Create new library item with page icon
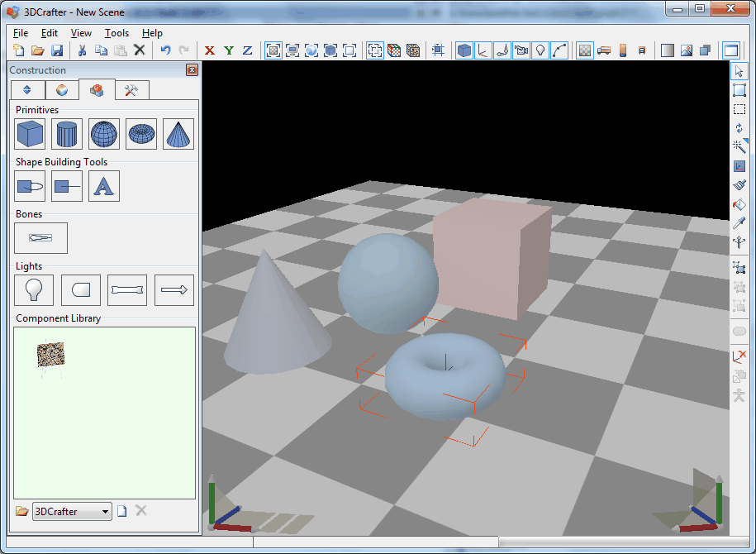Screen dimensions: 756x554 click(x=122, y=511)
